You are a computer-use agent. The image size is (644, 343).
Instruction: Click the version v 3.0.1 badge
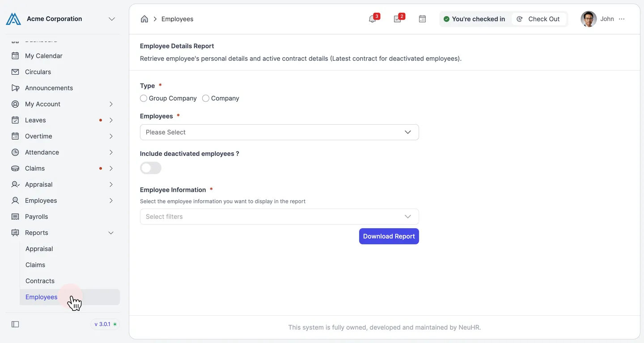(106, 324)
